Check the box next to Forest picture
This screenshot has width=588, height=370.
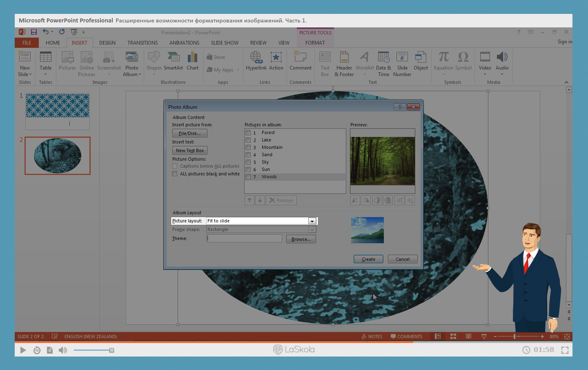pyautogui.click(x=248, y=133)
